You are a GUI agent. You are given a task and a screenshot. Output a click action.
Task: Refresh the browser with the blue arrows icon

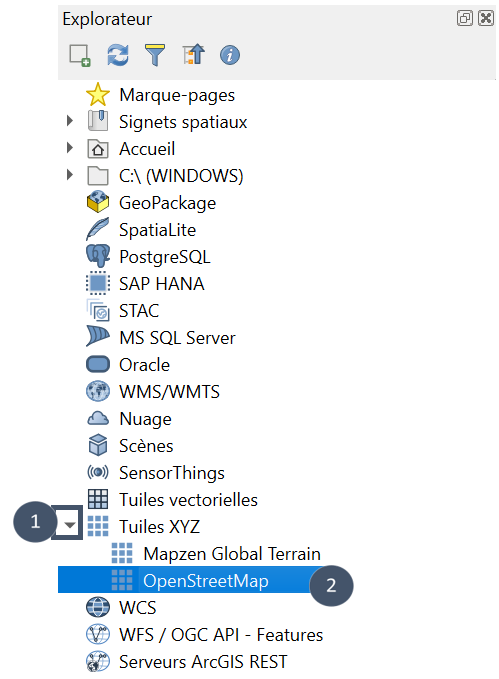coord(118,55)
